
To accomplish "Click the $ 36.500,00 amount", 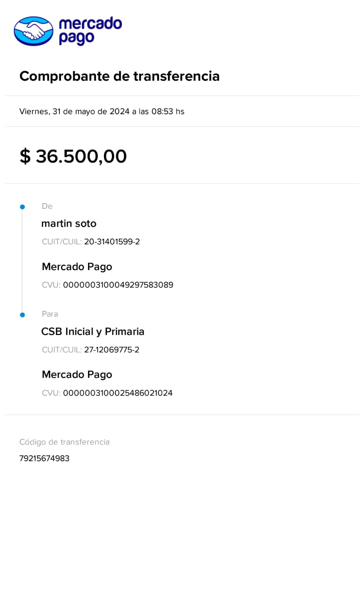I will (73, 156).
